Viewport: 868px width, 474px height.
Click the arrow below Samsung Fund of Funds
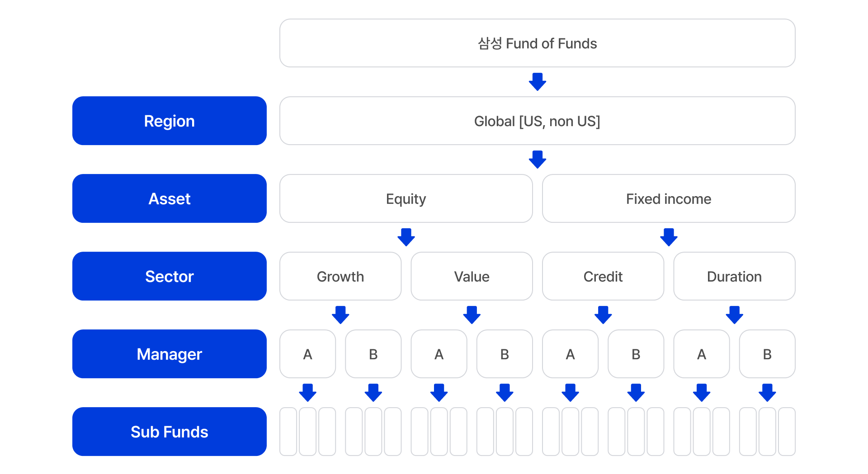pyautogui.click(x=537, y=82)
